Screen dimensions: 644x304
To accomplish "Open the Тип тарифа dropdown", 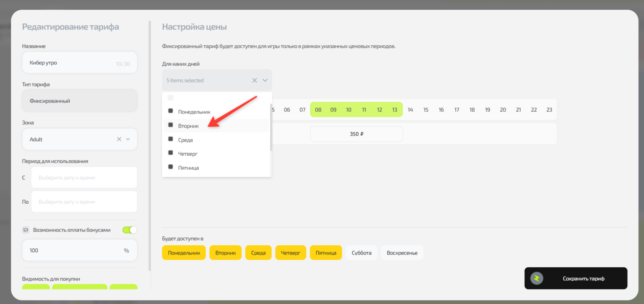I will pos(80,101).
